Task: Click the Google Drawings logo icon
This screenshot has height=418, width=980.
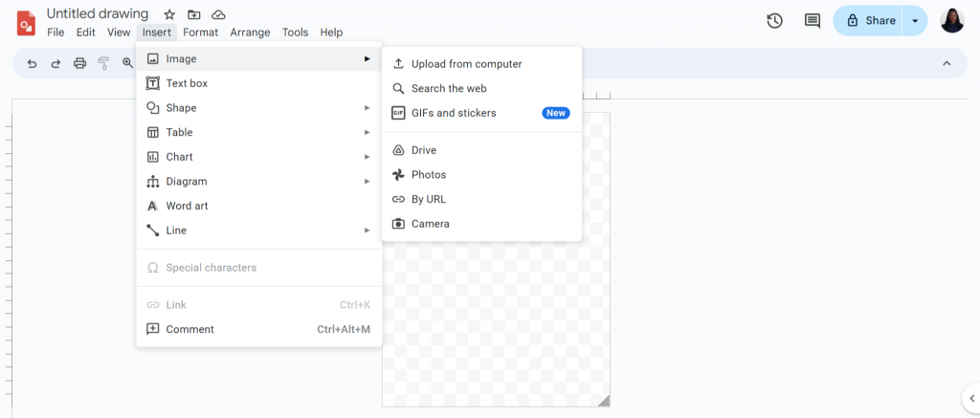Action: click(26, 24)
